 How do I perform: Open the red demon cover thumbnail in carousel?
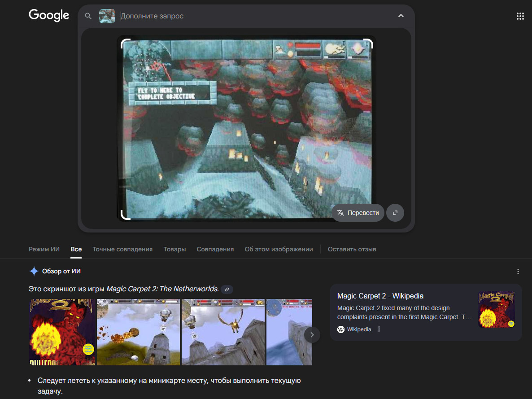coord(62,332)
